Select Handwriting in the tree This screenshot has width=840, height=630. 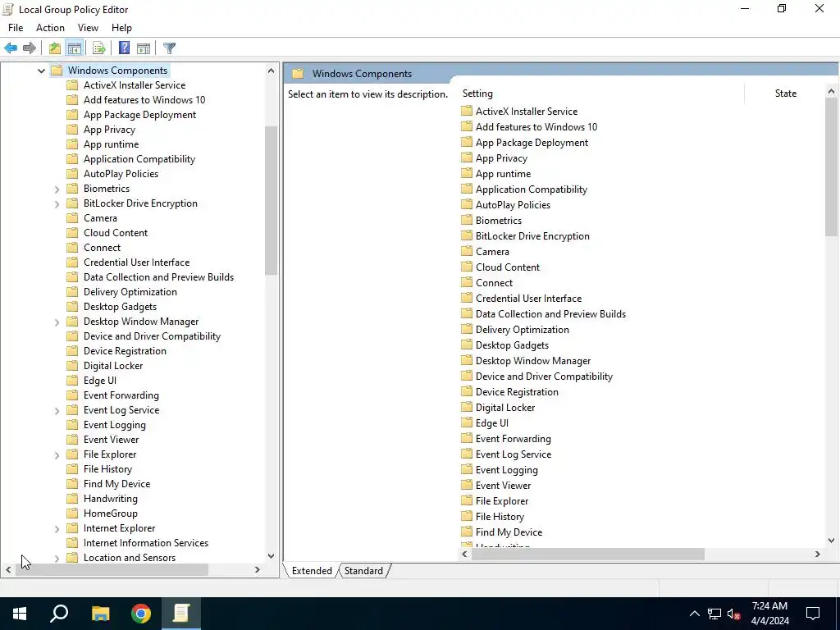click(111, 498)
